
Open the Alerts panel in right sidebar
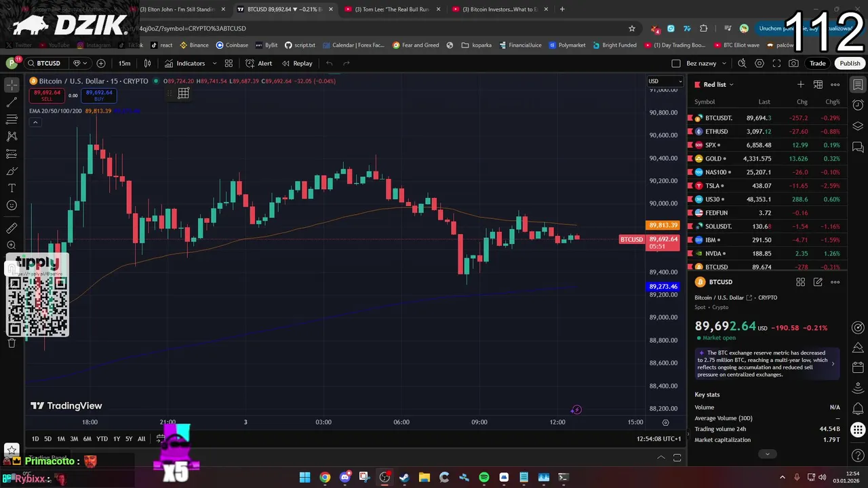tap(858, 105)
